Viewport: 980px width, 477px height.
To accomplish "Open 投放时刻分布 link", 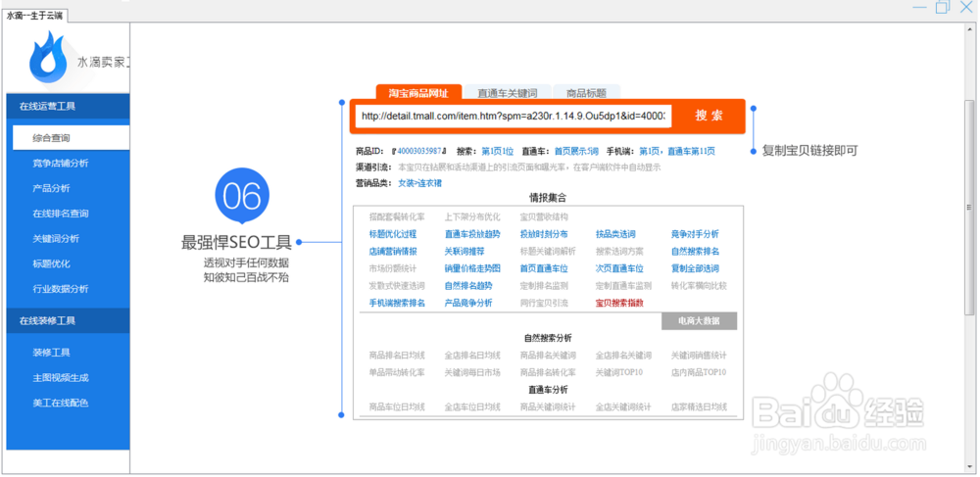I will [544, 234].
